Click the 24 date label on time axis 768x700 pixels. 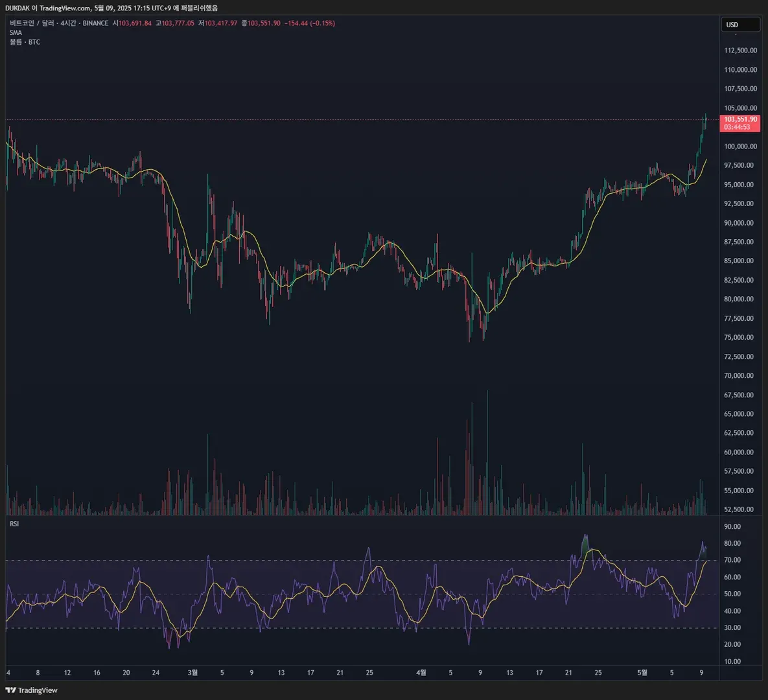point(156,673)
